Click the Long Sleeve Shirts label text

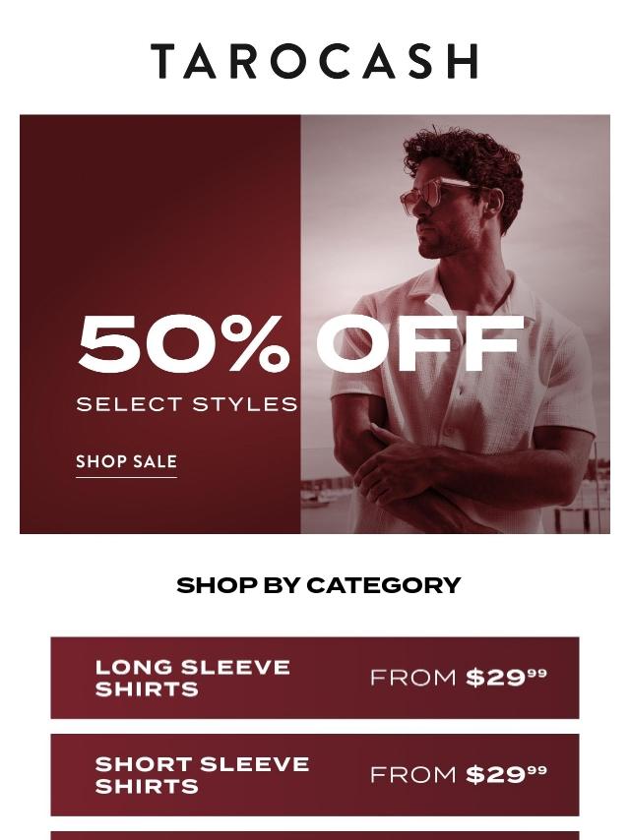pyautogui.click(x=193, y=678)
